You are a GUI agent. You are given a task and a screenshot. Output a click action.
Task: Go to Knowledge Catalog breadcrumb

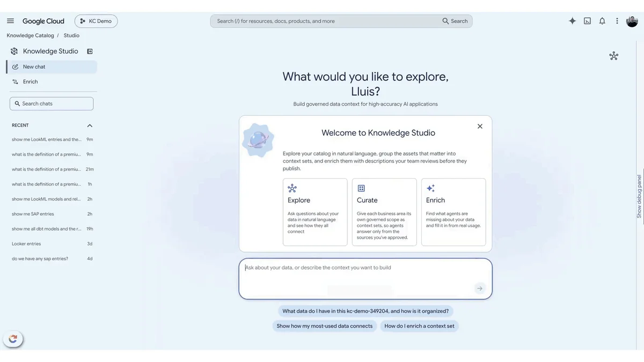(30, 35)
